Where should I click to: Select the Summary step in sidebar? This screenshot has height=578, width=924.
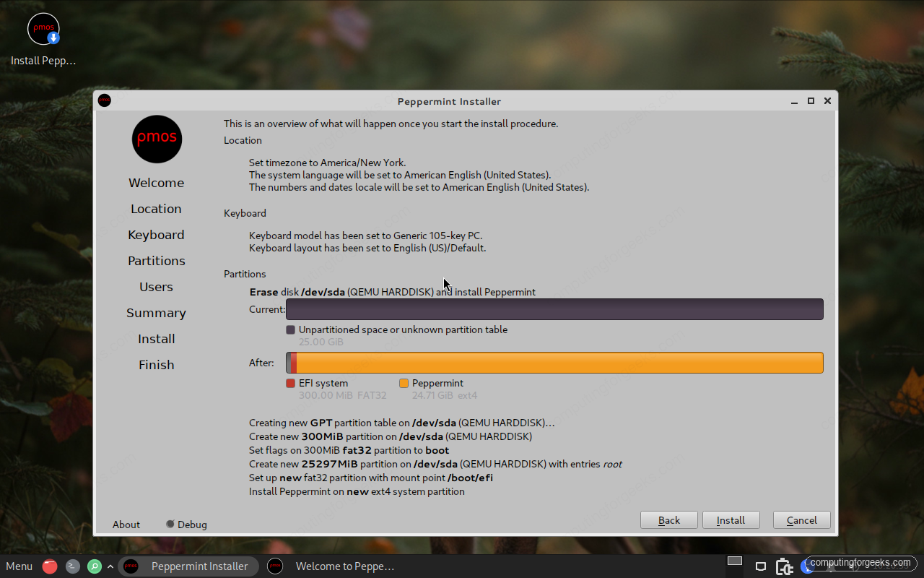(157, 313)
